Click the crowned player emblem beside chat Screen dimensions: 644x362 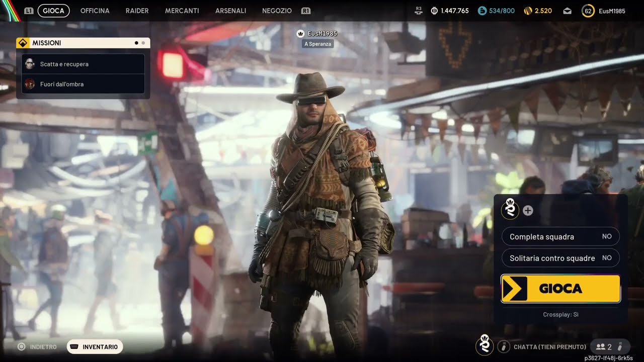click(x=485, y=345)
